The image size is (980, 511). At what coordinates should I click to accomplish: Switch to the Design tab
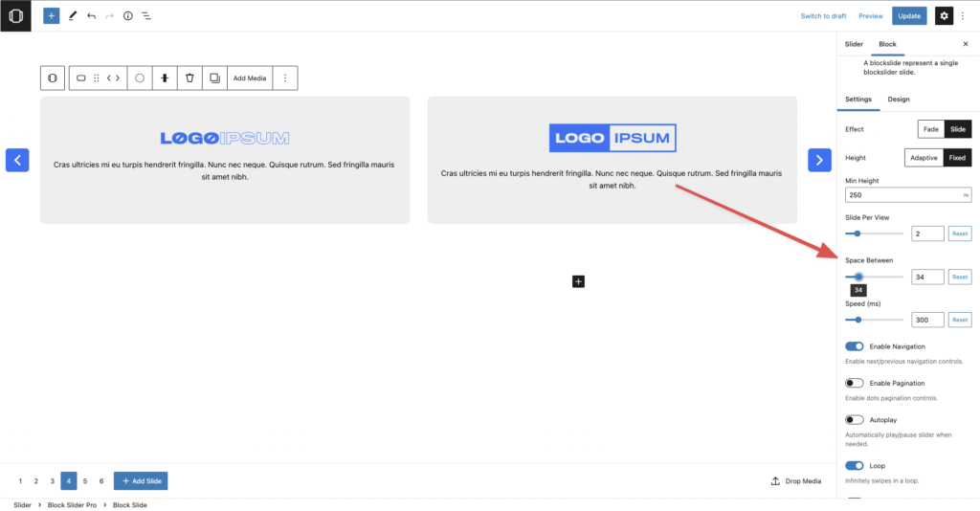point(899,99)
